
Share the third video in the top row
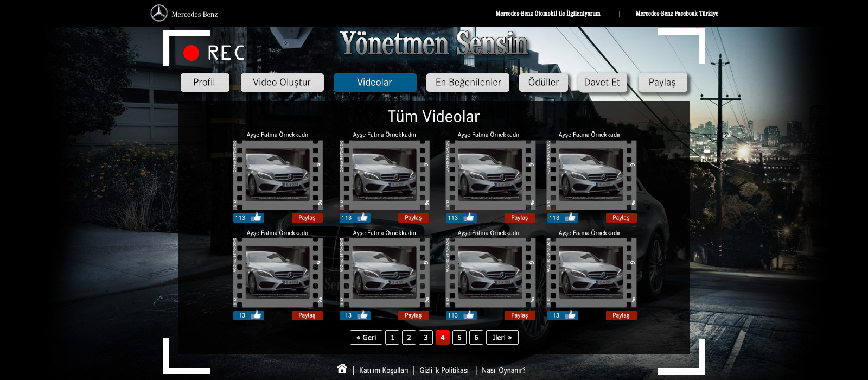(520, 218)
